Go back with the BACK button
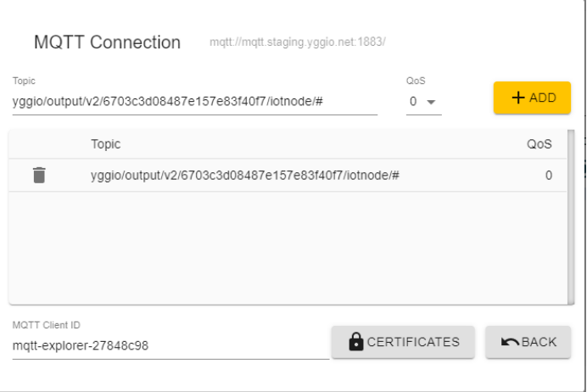Viewport: 587px width, 392px height. [x=528, y=342]
